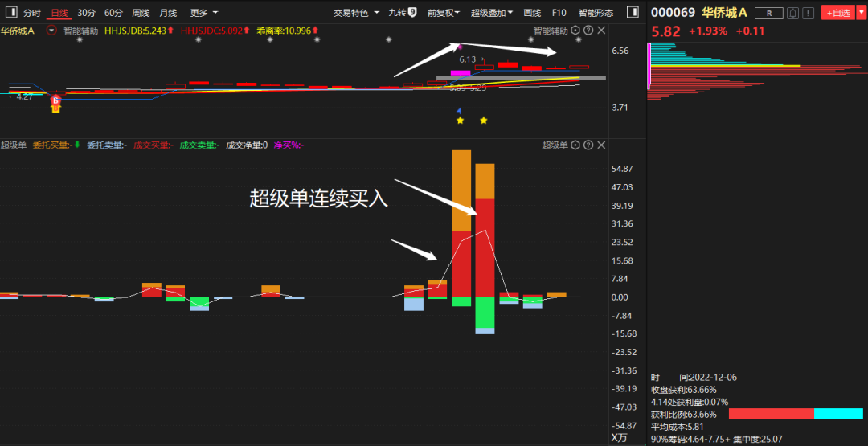868x446 pixels.
Task: Click the red up arrow after HHJSJDC
Action: point(247,31)
